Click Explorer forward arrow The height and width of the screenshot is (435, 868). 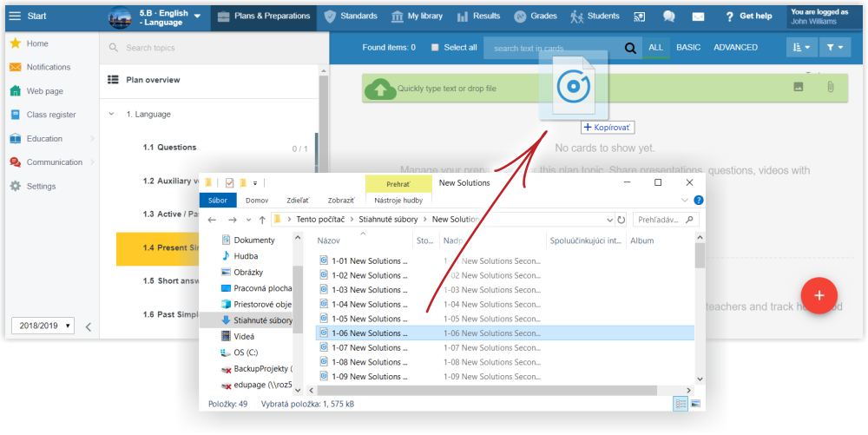click(x=233, y=220)
